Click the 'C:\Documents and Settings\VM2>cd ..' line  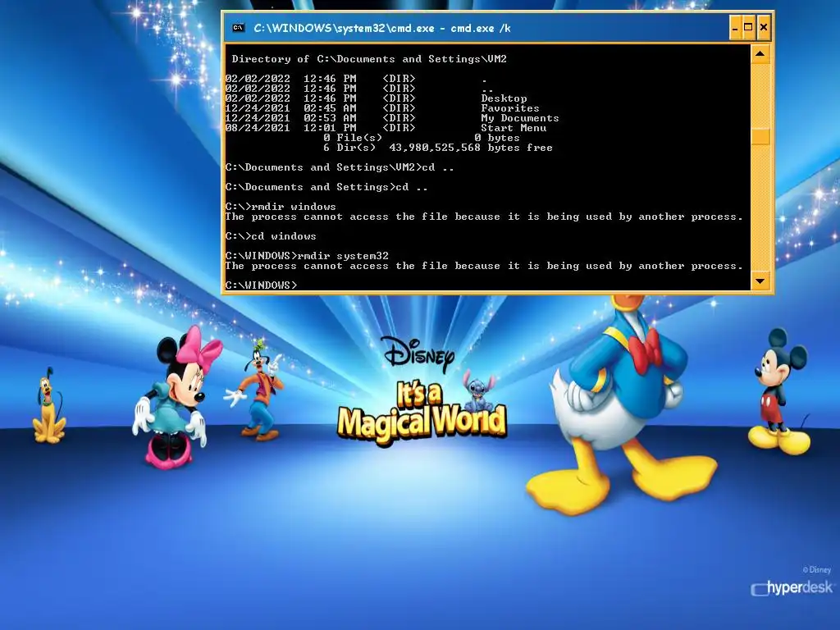(340, 167)
